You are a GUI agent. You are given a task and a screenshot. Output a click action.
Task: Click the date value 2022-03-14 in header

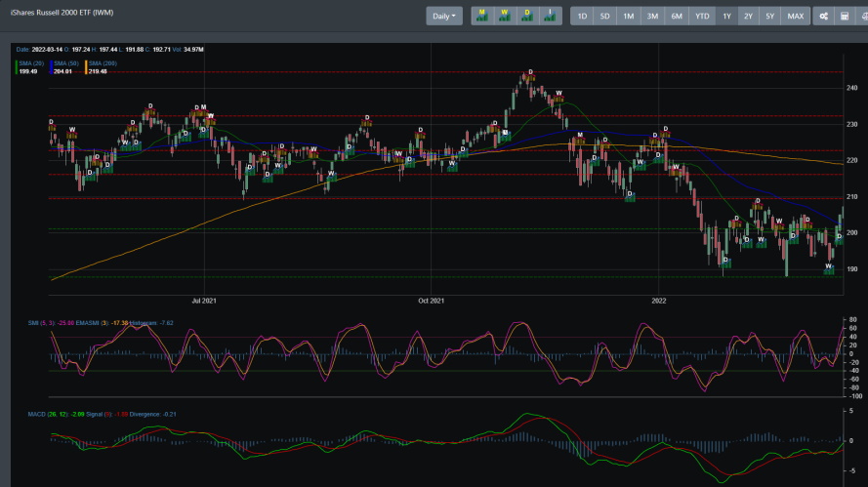[47, 50]
